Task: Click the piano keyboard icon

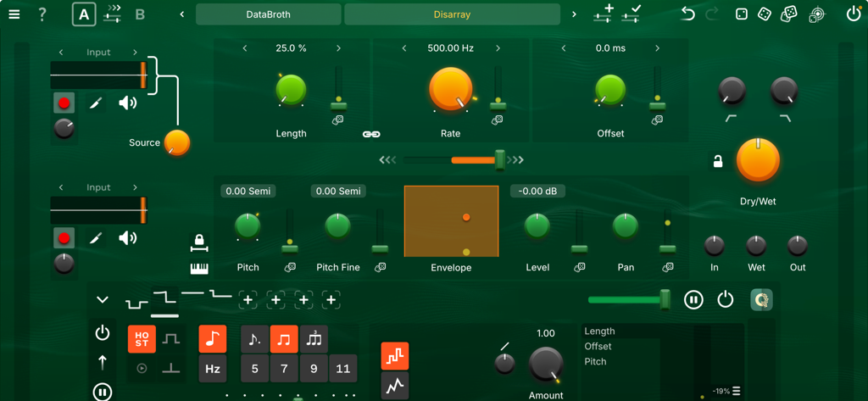Action: coord(199,268)
